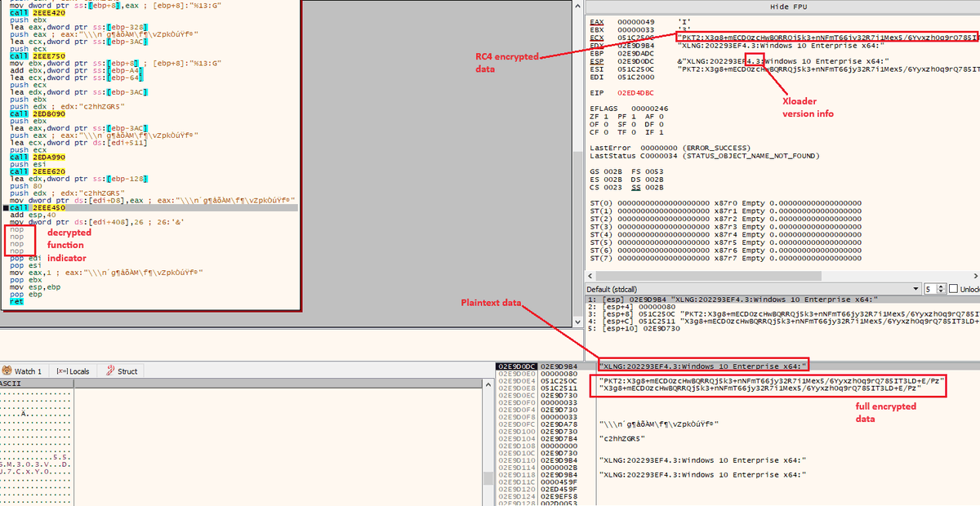Click the IF flag in registers
The width and height of the screenshot is (980, 506).
click(656, 132)
